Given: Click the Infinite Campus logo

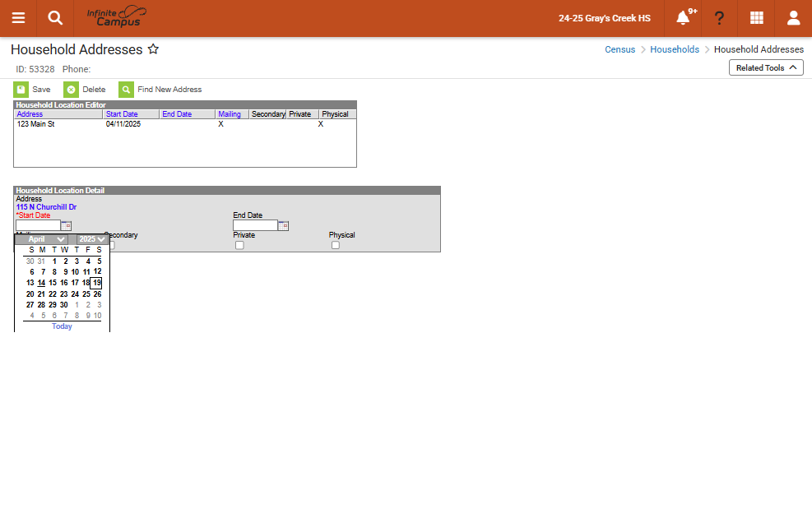Looking at the screenshot, I should (x=117, y=16).
